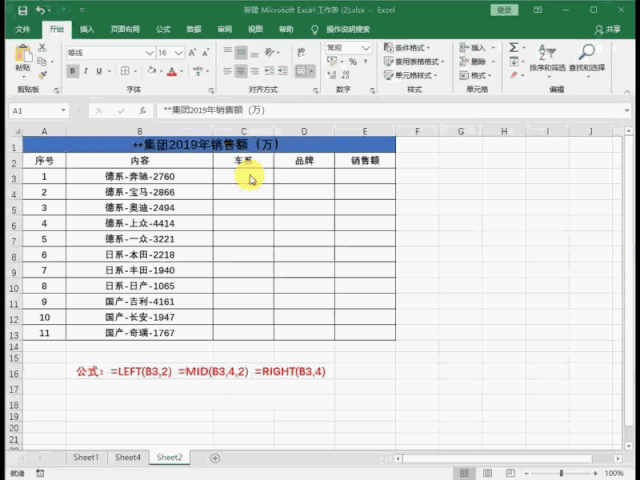640x480 pixels.
Task: Open Format as Table menu
Action: (414, 62)
